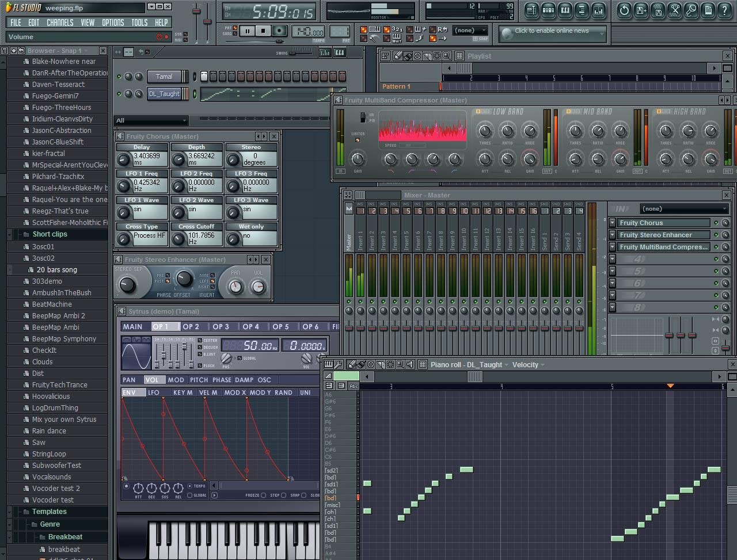Toggle the Center checkbox in Sytrus

[x=200, y=340]
